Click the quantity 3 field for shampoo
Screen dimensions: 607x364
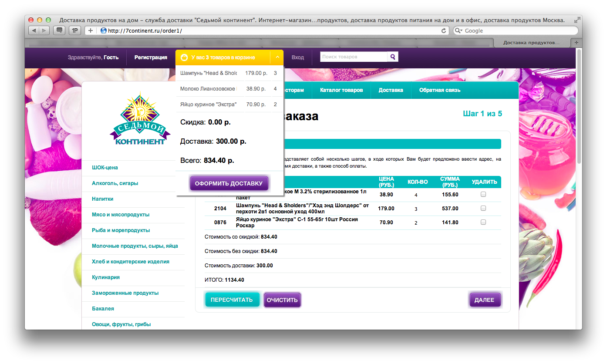(416, 209)
